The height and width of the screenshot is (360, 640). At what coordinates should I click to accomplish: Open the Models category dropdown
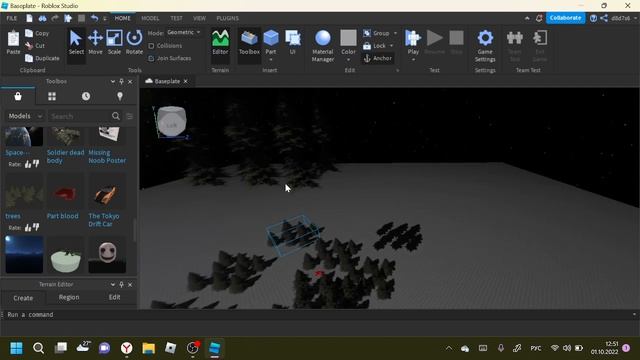point(25,116)
